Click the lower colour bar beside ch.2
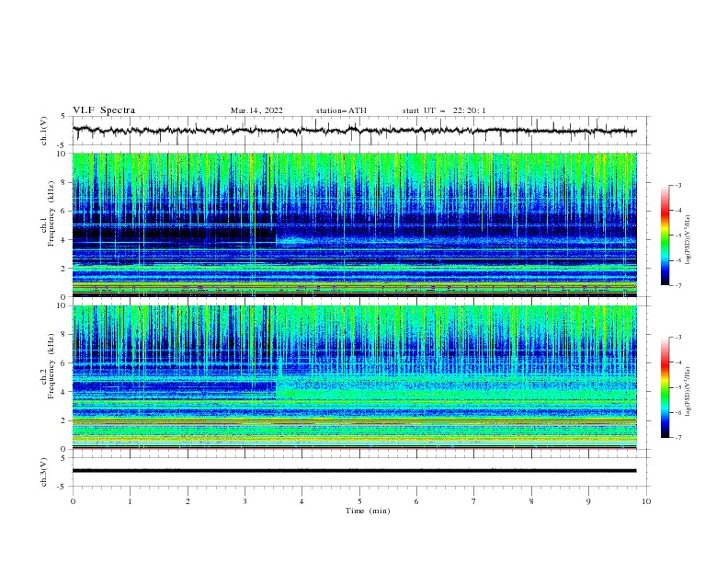Screen dimensions: 728x563 [665, 387]
